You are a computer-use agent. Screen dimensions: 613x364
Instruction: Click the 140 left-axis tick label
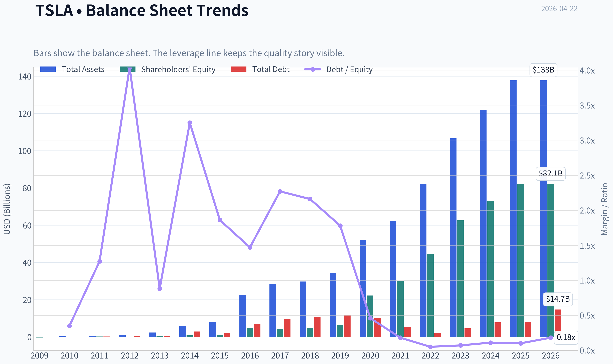(x=25, y=76)
